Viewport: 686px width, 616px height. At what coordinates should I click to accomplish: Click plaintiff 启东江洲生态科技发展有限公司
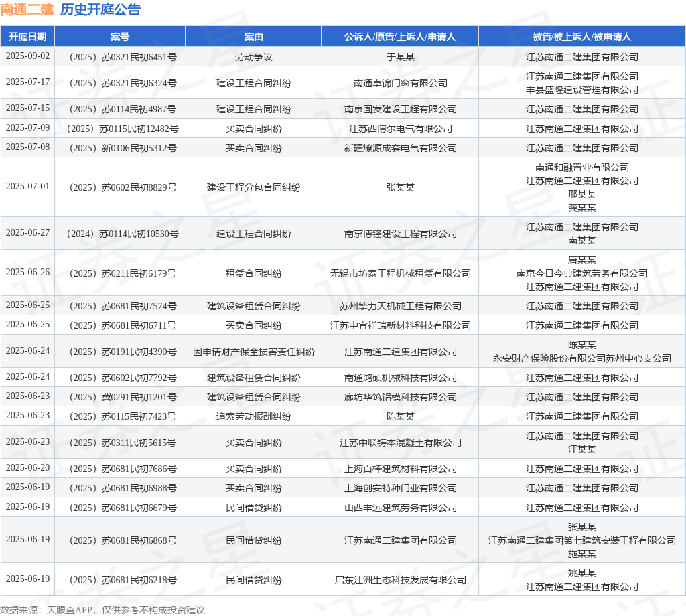(401, 580)
